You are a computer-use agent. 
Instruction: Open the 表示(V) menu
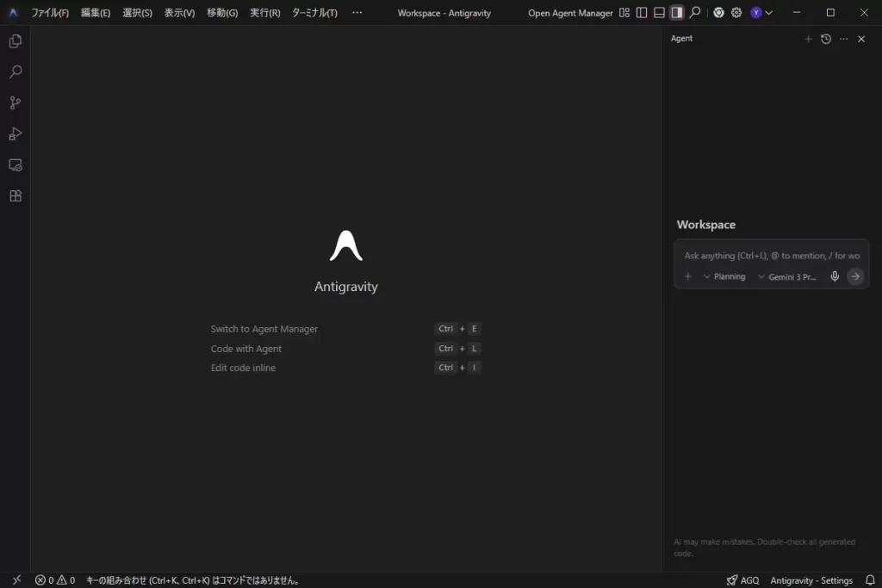pyautogui.click(x=179, y=12)
